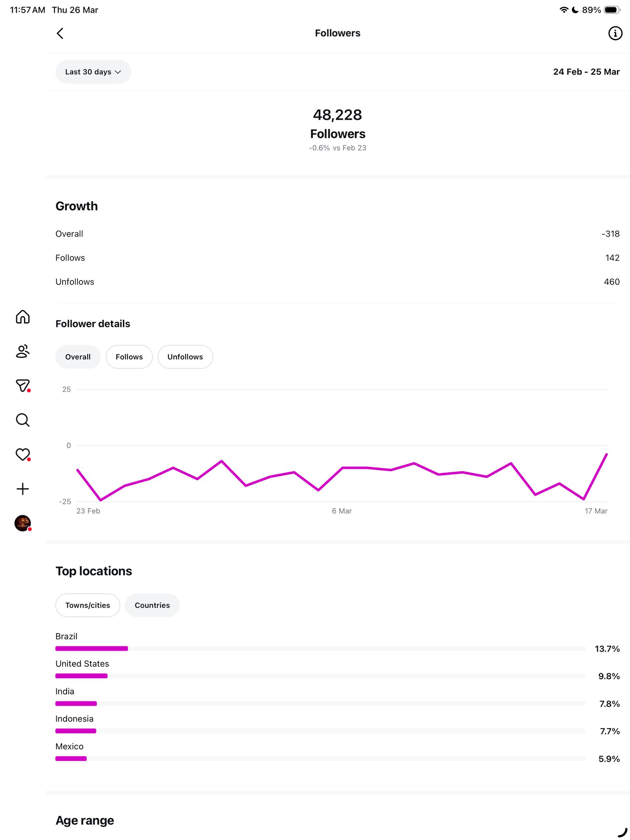Switch chart to Follows
630x840 pixels.
pos(129,357)
